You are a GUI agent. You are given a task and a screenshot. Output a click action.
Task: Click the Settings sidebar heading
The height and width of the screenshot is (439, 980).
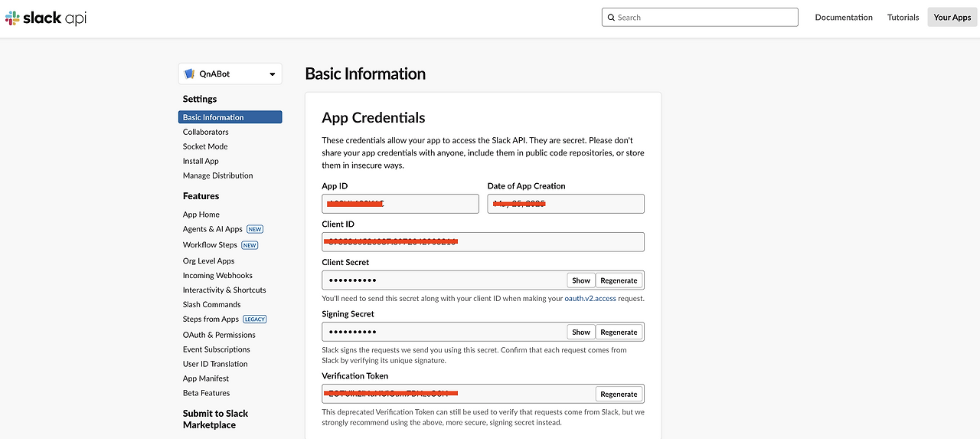(x=200, y=99)
